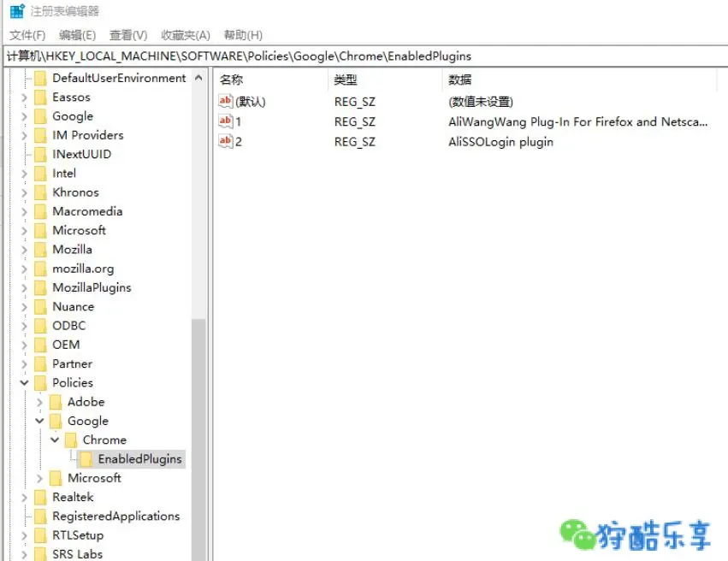Image resolution: width=728 pixels, height=561 pixels.
Task: Click the tree pane vertical scrollbar thumb
Action: [198, 440]
